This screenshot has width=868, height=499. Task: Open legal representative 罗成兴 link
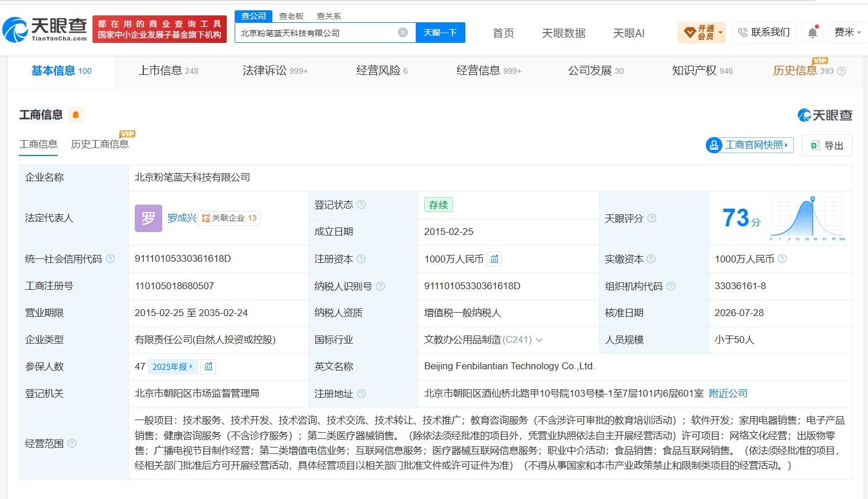[182, 218]
